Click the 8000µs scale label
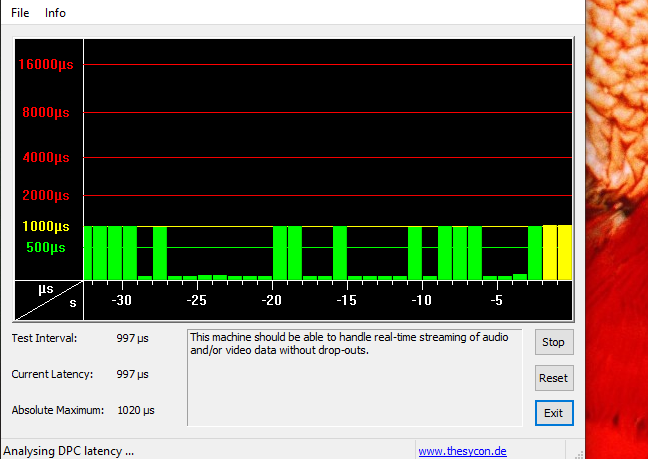Screen dimensions: 648x459 tap(48, 113)
